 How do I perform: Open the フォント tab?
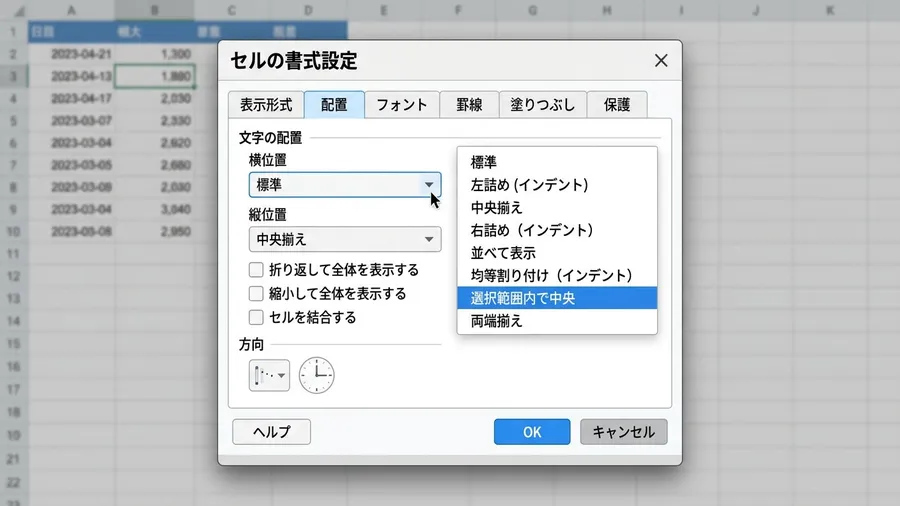click(402, 104)
